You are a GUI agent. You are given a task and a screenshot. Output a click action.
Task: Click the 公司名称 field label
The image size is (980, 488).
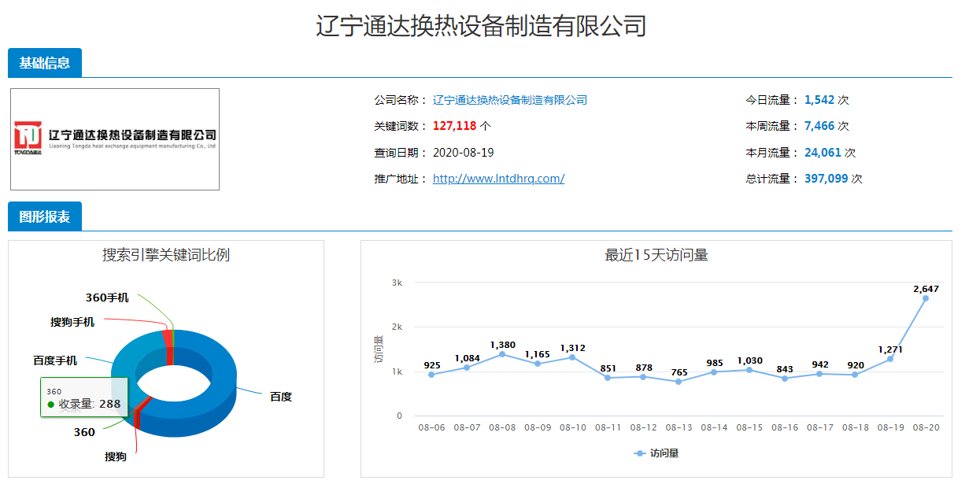[x=400, y=100]
